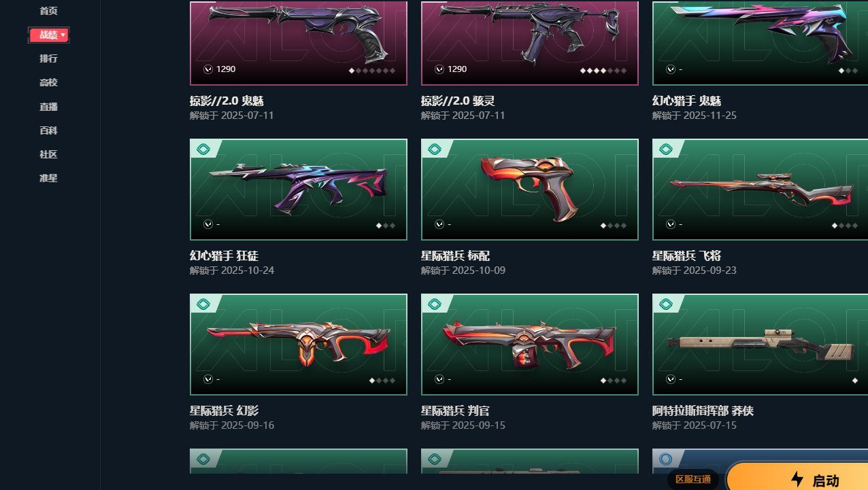Open the 首页 sidebar menu item
The image size is (868, 490).
coord(48,11)
